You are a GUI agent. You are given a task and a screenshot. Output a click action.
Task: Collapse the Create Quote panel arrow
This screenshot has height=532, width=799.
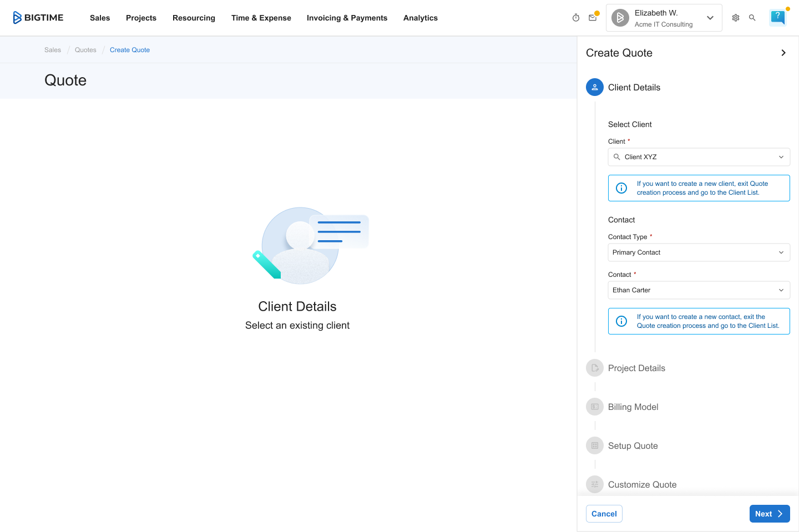[783, 53]
